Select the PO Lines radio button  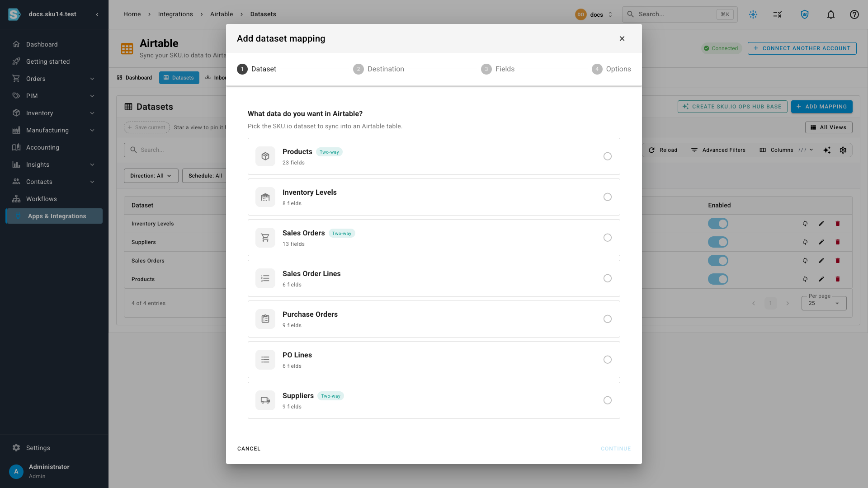[608, 360]
